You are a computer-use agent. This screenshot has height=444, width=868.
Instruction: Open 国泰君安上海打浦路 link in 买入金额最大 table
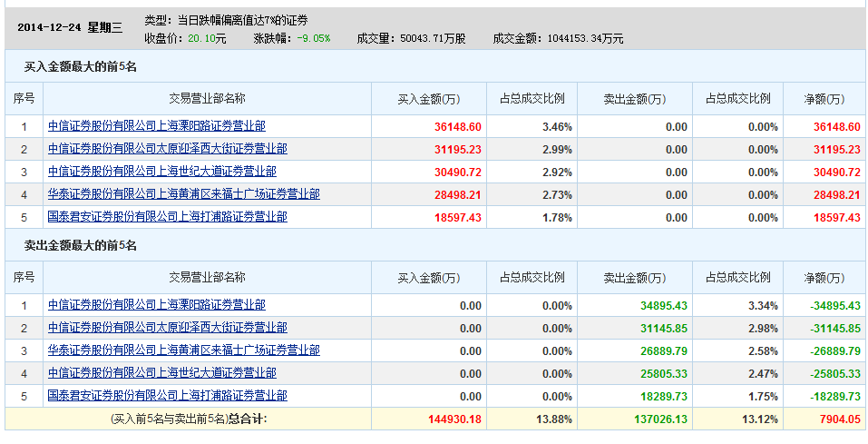click(x=168, y=217)
